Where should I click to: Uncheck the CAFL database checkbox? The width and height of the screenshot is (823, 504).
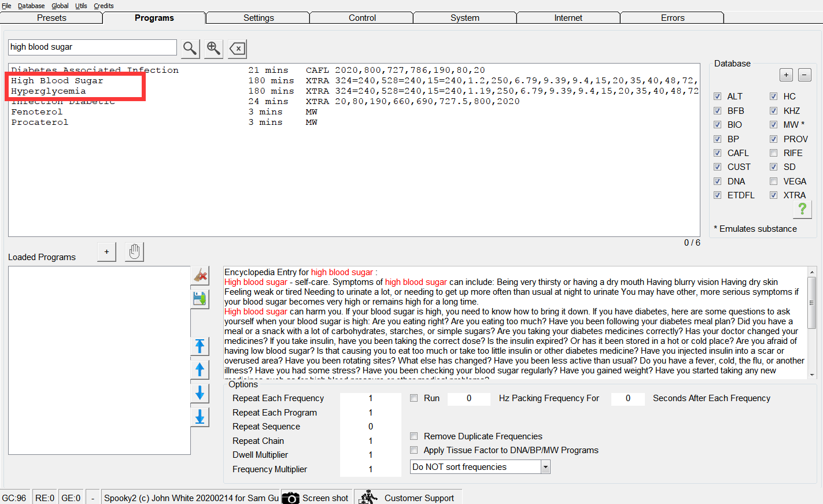pos(717,153)
